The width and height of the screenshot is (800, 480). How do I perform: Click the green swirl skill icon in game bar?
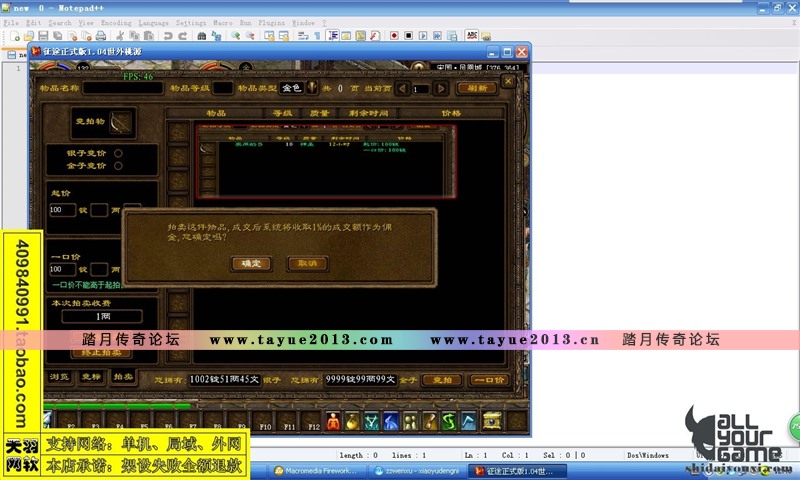click(449, 421)
